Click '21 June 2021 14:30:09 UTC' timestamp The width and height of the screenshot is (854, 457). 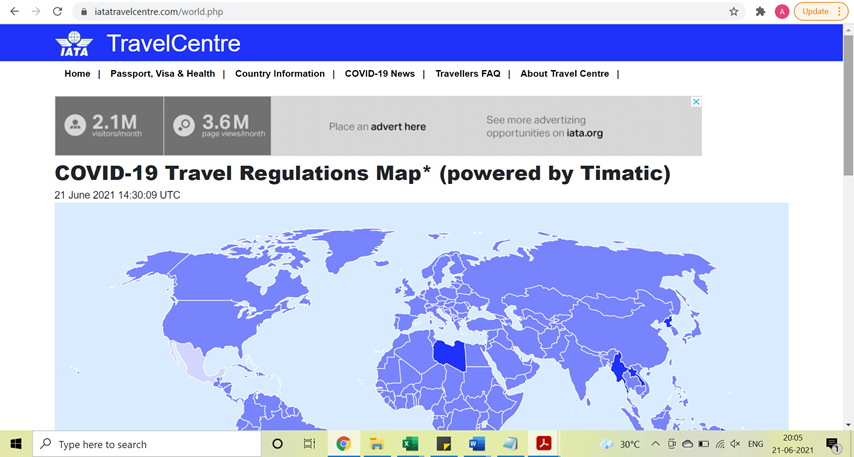pos(117,195)
